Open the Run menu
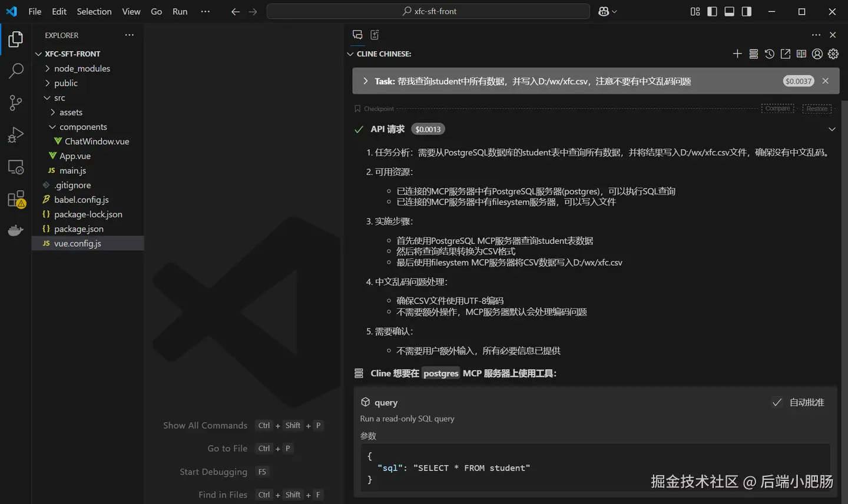 click(180, 11)
